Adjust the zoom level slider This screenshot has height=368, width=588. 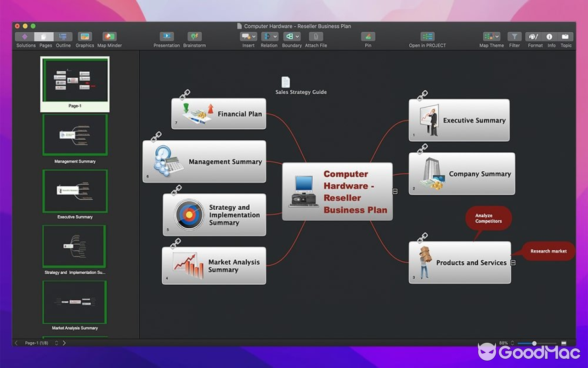(x=534, y=343)
